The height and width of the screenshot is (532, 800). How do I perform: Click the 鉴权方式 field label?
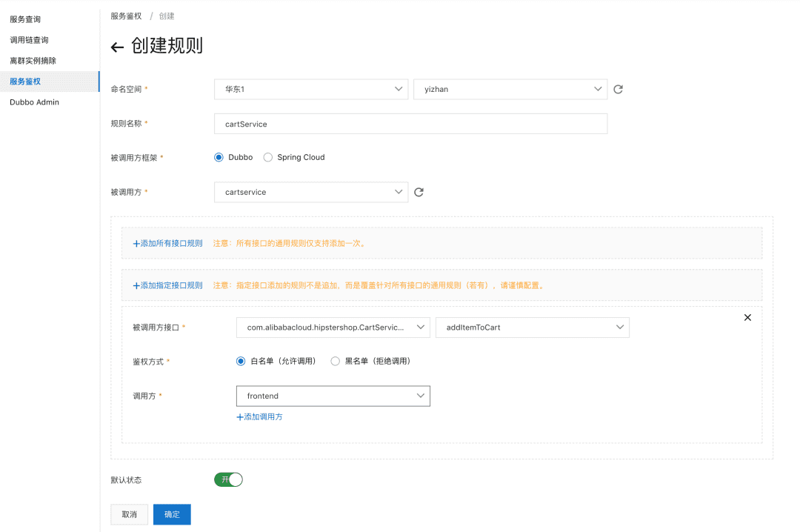[148, 362]
